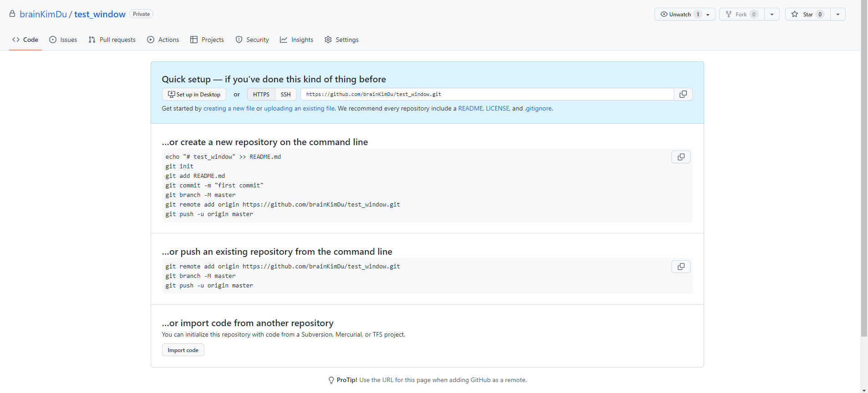Copy the repository HTTPS URL to clipboard
868x393 pixels.
click(683, 94)
